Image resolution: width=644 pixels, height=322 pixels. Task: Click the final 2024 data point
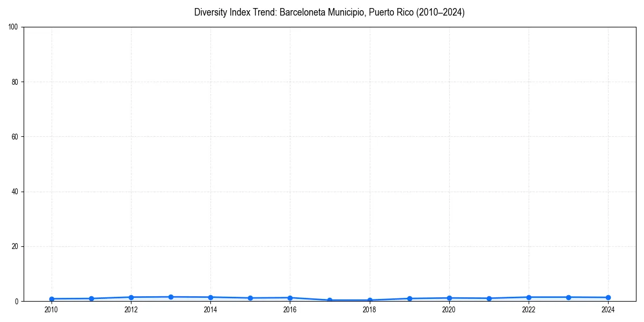coord(608,297)
